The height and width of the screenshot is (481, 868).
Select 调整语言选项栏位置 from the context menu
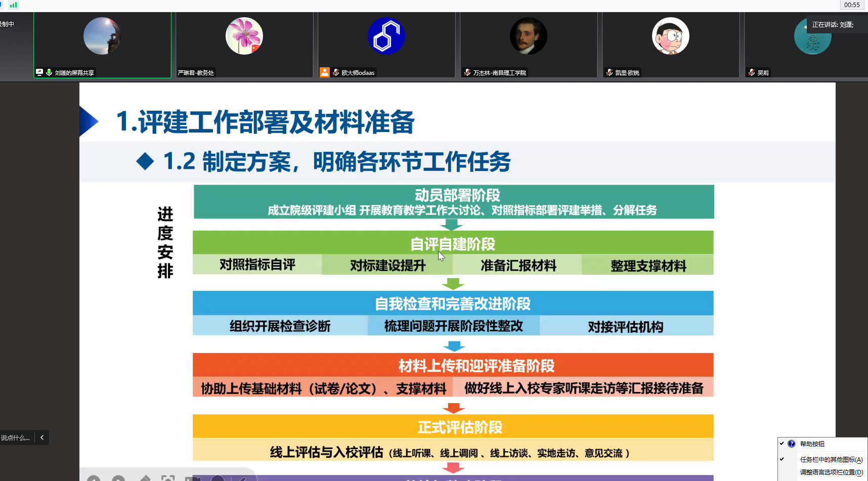pos(831,472)
